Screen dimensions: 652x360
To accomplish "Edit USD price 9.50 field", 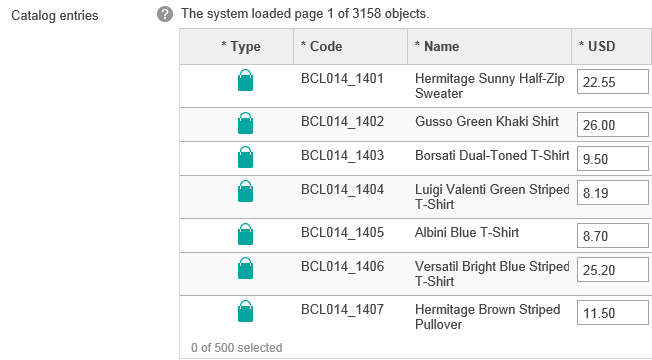I will click(x=613, y=159).
